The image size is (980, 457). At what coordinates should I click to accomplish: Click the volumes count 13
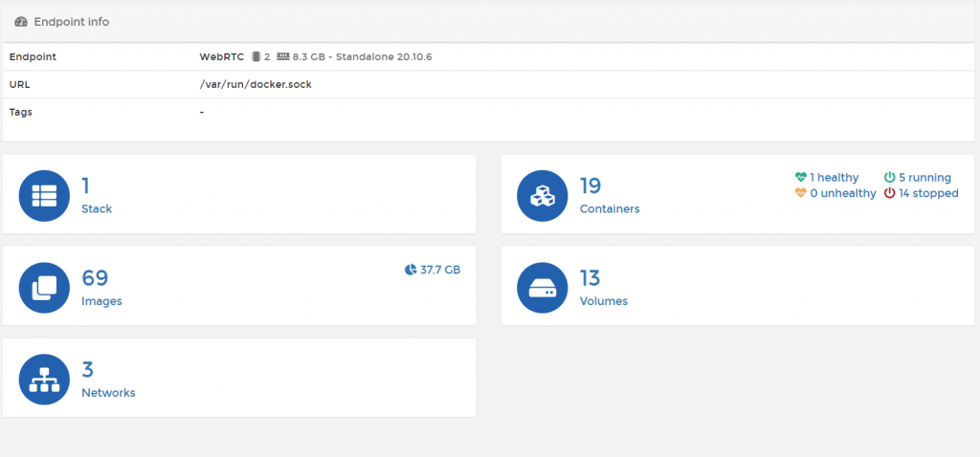590,278
